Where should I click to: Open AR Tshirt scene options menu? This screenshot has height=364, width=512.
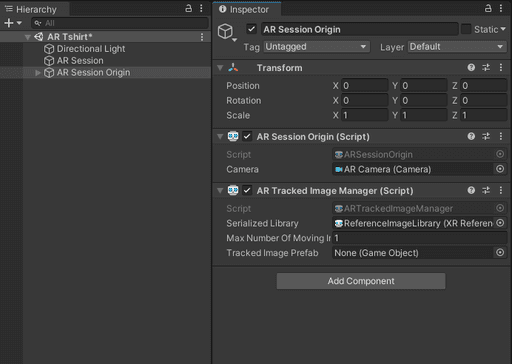[x=202, y=37]
